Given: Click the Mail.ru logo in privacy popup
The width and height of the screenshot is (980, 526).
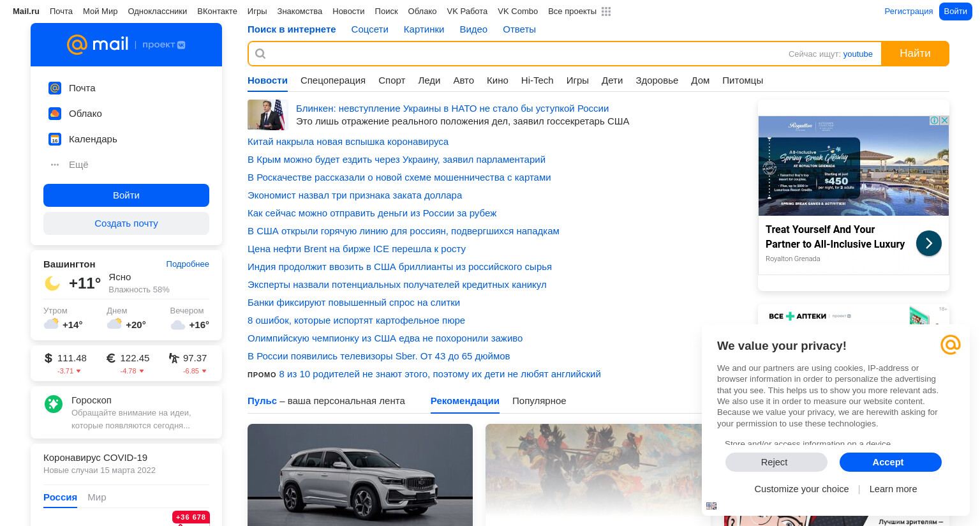Looking at the screenshot, I should coord(951,345).
